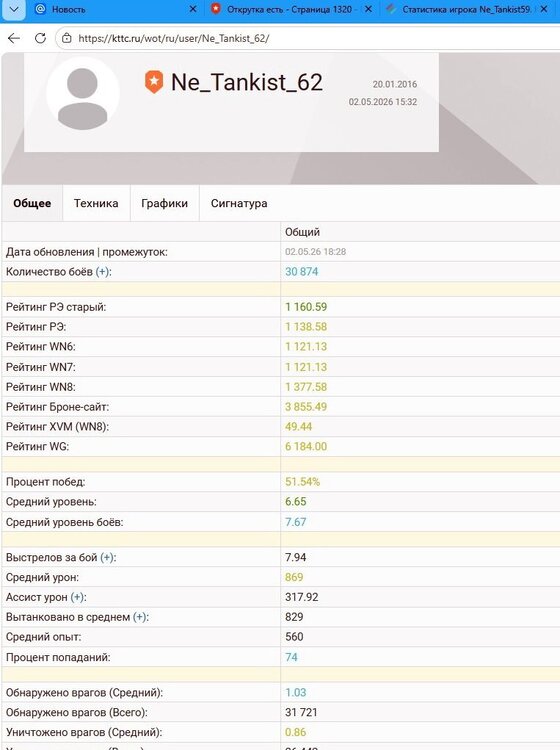Click the orange star badge near the nickname
560x750 pixels.
point(154,82)
